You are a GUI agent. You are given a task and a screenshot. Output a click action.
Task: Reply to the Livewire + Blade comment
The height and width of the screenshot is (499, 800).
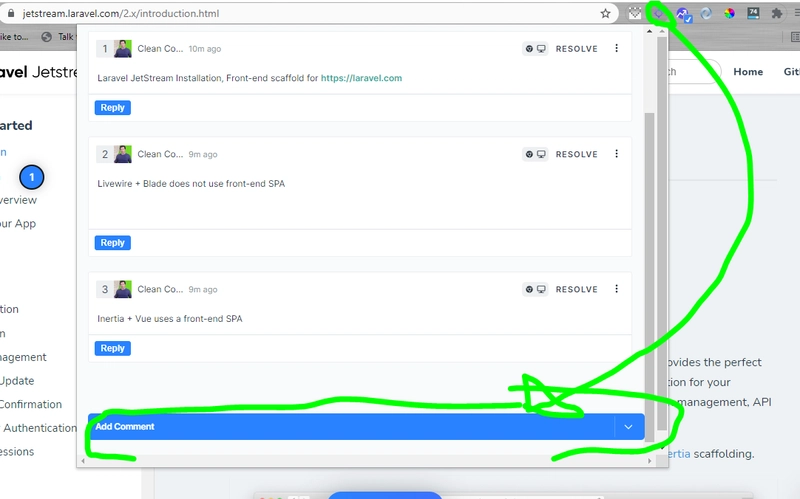coord(113,243)
